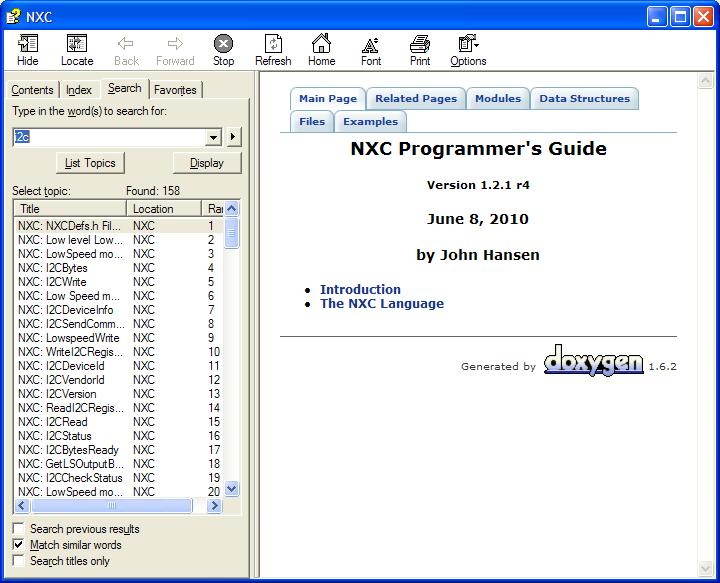
Task: Open the Font toolbar icon
Action: [x=371, y=44]
